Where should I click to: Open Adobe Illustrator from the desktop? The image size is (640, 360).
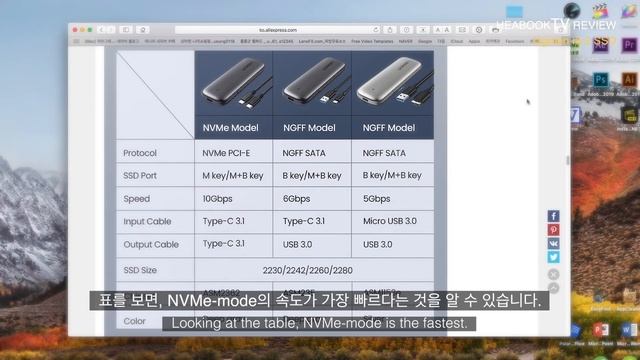629,80
